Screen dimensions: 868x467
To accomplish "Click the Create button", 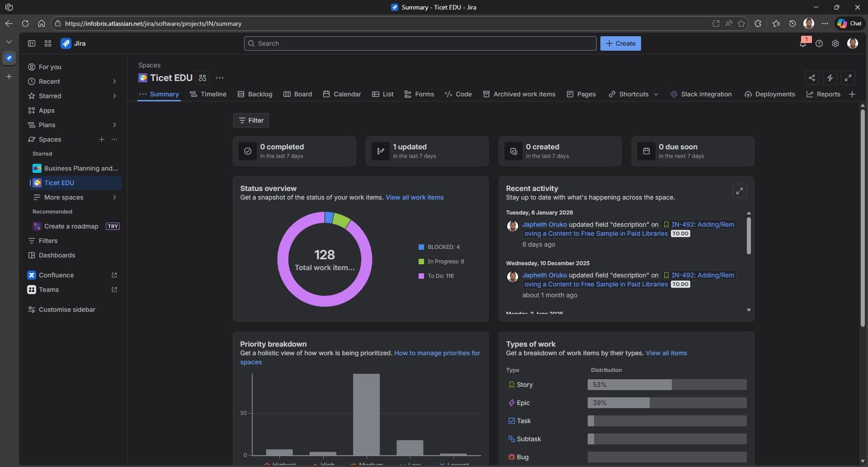I will click(x=621, y=43).
